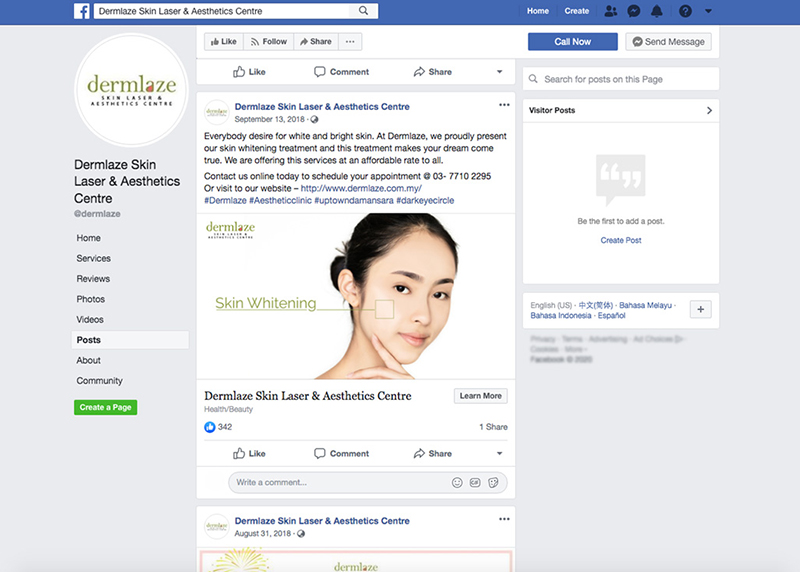Open the post's three-dot options menu
The width and height of the screenshot is (800, 572).
point(504,105)
